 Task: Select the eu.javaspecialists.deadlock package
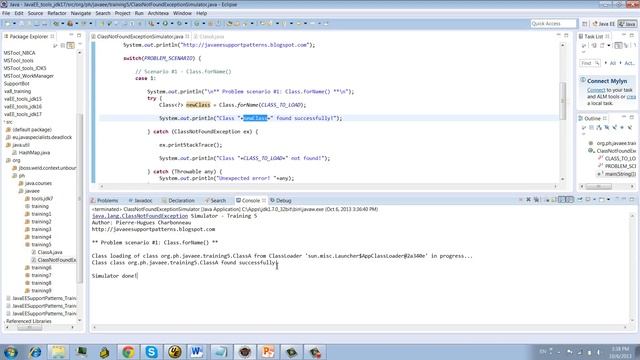point(39,137)
